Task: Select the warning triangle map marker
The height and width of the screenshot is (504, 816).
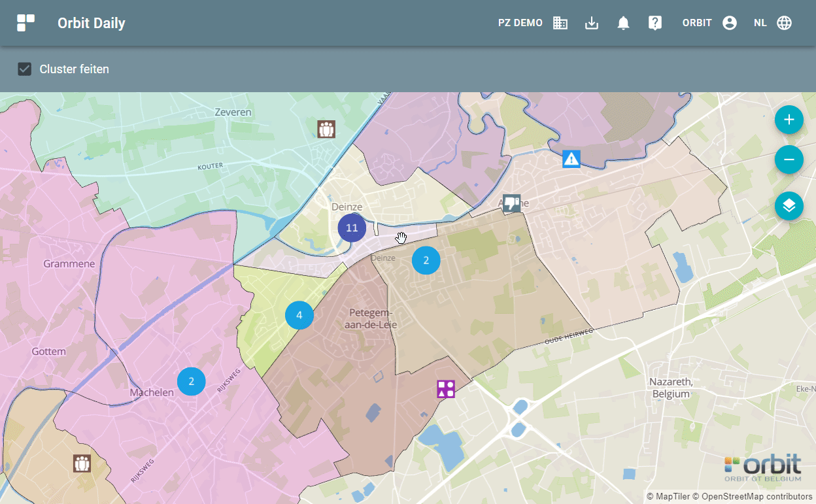Action: [571, 159]
